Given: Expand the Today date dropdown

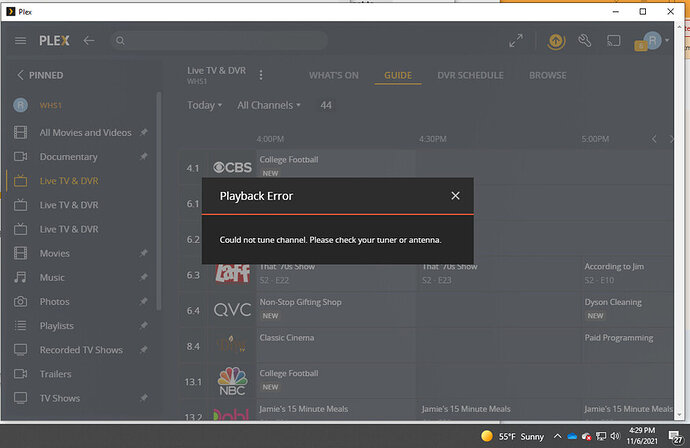Looking at the screenshot, I should 205,105.
